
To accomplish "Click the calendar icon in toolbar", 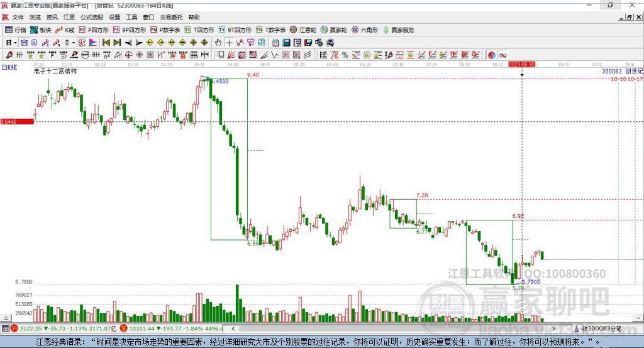I will click(275, 43).
